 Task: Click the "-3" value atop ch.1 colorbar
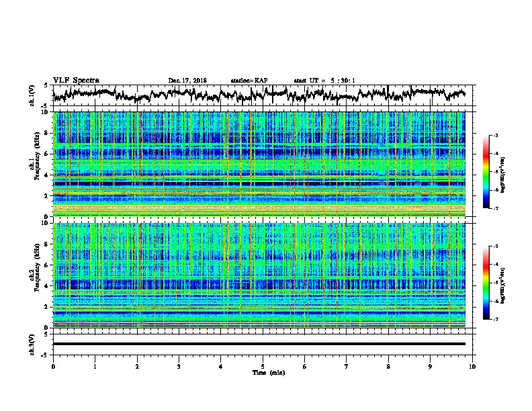(x=495, y=135)
